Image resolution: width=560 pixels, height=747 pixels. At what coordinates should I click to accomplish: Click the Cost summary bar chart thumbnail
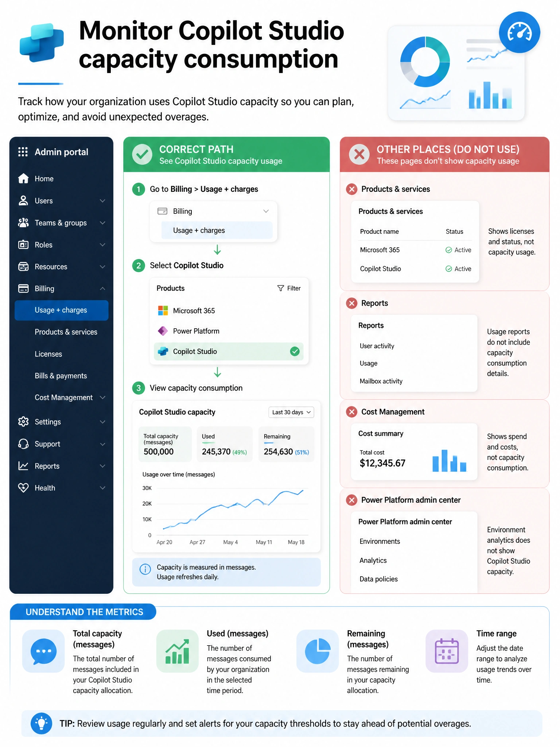449,460
